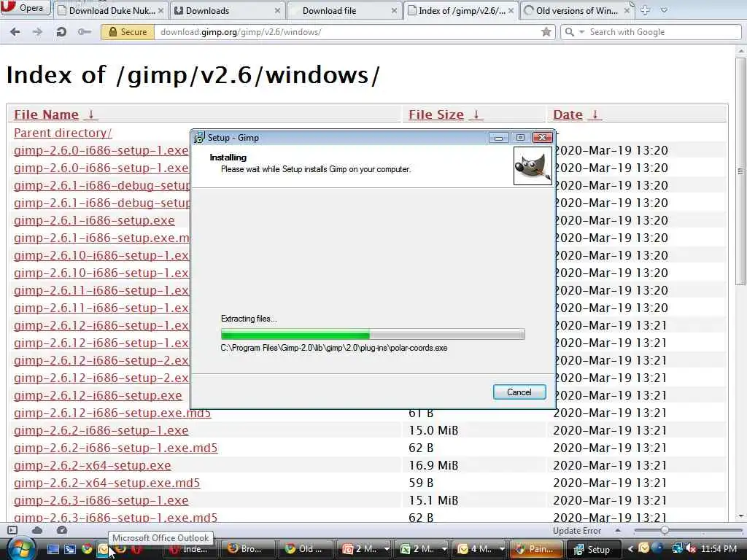Click the password manager key icon

tap(85, 32)
